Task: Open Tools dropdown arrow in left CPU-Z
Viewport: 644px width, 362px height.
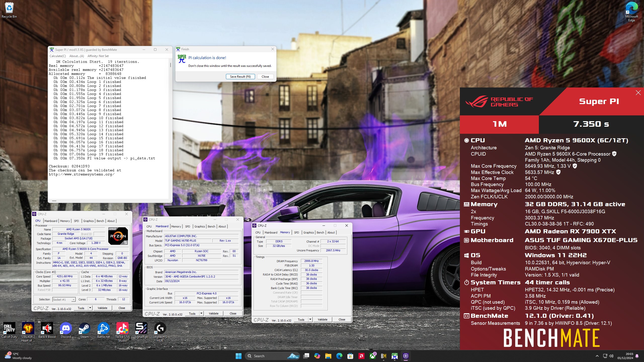Action: (90, 308)
